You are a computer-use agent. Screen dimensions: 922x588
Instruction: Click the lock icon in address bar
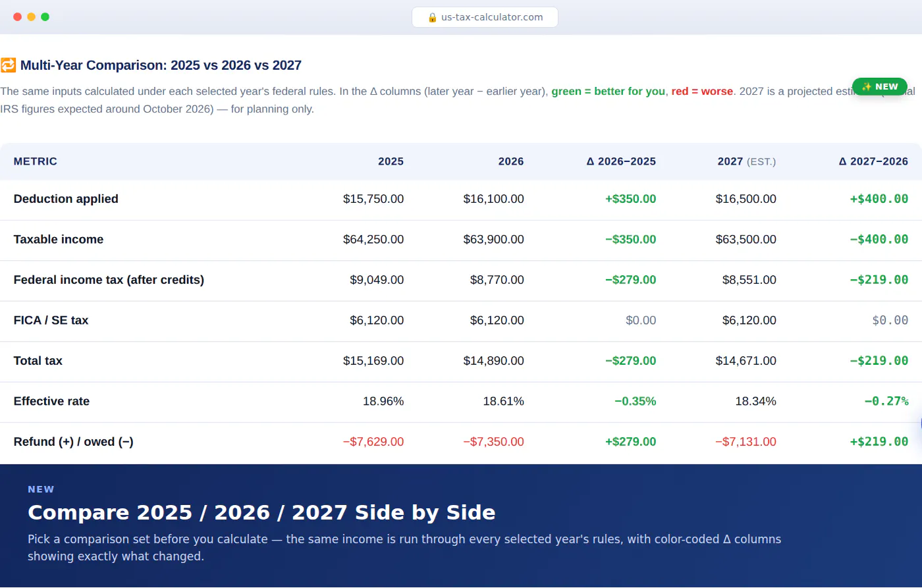tap(432, 17)
